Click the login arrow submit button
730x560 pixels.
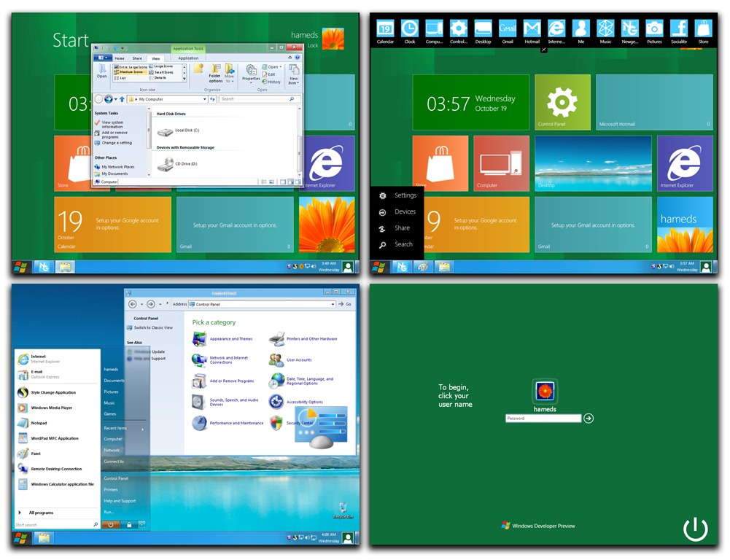click(x=589, y=419)
